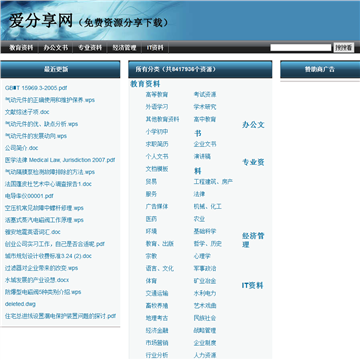360x360 pixels.
Task: Open the 文档模板 category
Action: pos(157,169)
